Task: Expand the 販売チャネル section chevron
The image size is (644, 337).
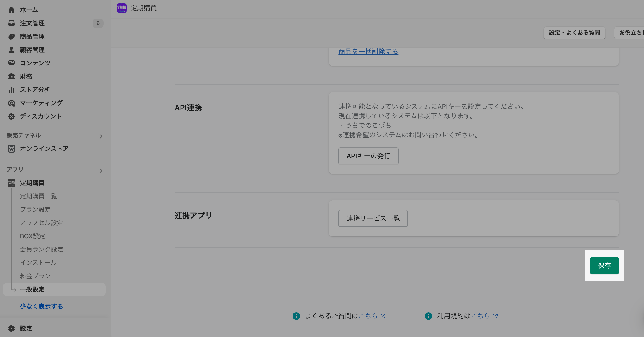Action: coord(101,136)
